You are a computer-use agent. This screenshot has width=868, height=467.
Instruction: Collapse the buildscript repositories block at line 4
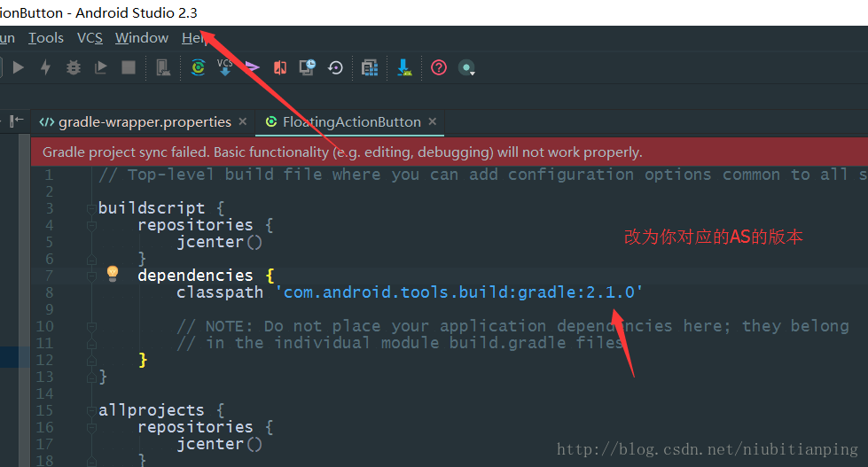(91, 225)
